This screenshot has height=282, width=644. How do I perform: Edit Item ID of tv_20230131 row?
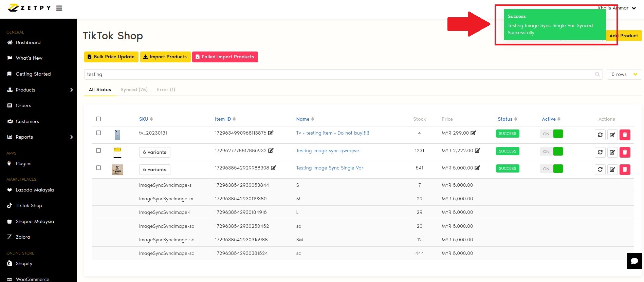coord(271,133)
